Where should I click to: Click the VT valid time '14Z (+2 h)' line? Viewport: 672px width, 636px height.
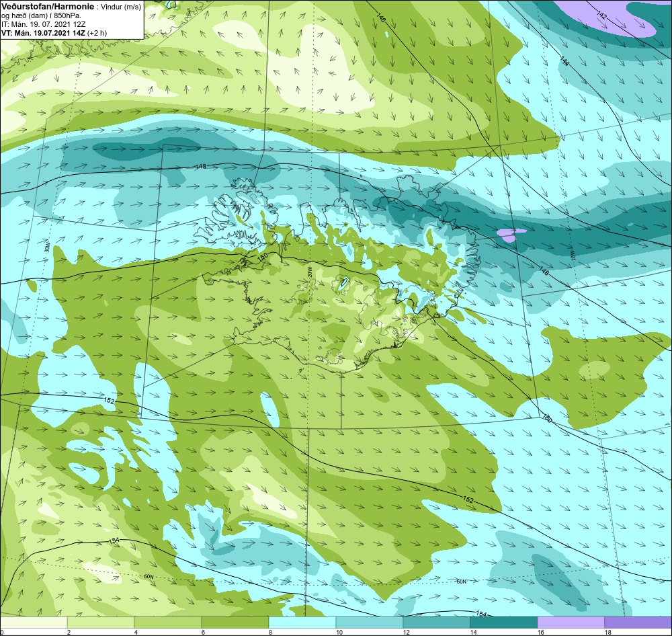[54, 33]
